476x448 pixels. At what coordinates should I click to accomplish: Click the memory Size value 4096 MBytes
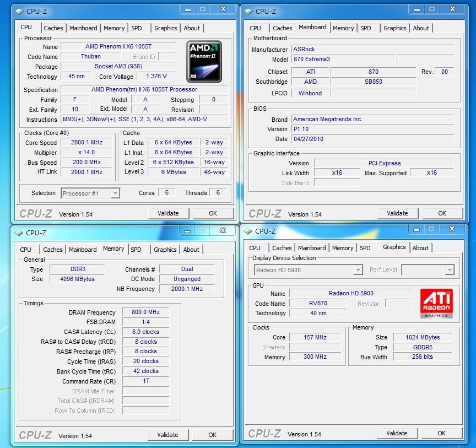[78, 279]
